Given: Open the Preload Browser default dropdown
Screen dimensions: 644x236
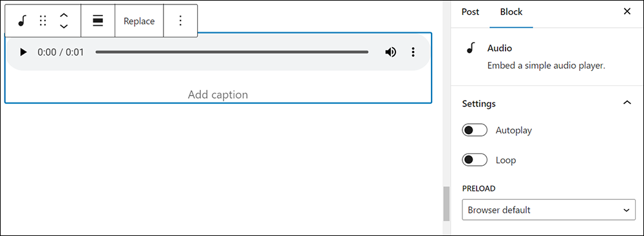Looking at the screenshot, I should pyautogui.click(x=548, y=210).
